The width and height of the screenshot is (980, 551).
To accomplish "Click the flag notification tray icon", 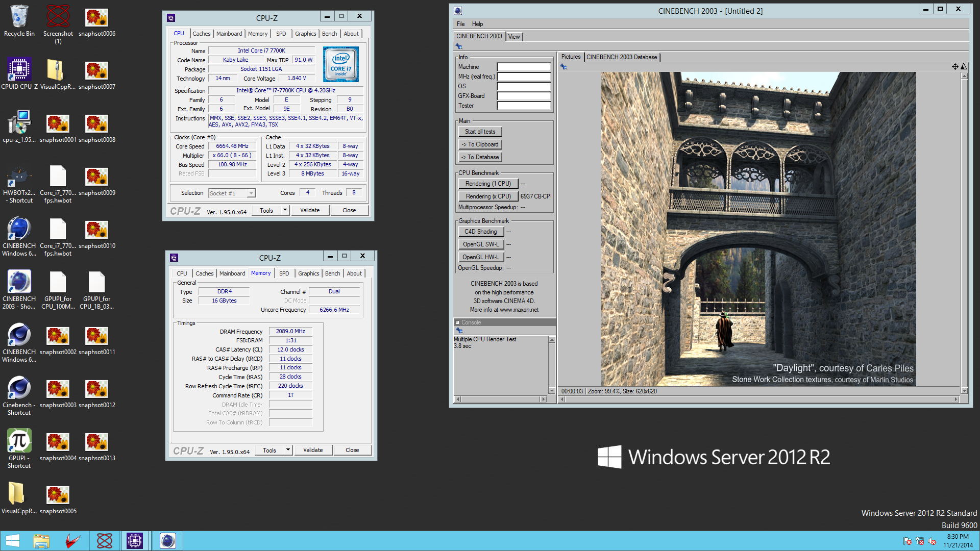I will point(907,541).
